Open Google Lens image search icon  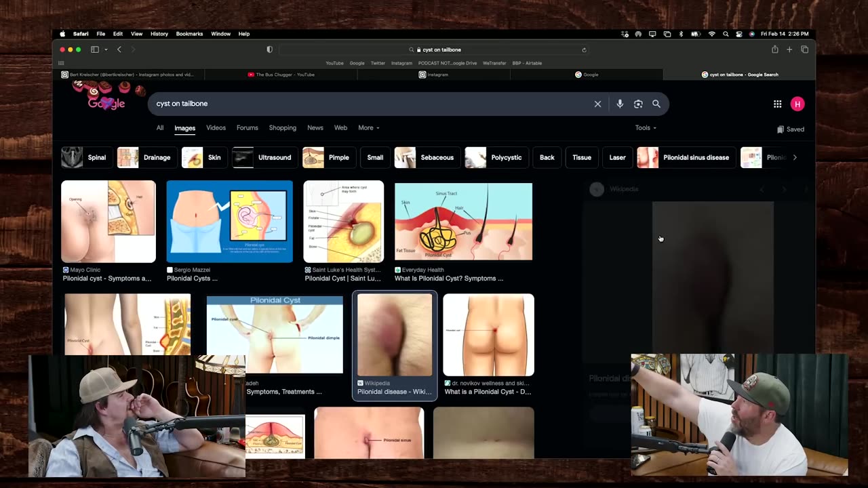tap(638, 104)
